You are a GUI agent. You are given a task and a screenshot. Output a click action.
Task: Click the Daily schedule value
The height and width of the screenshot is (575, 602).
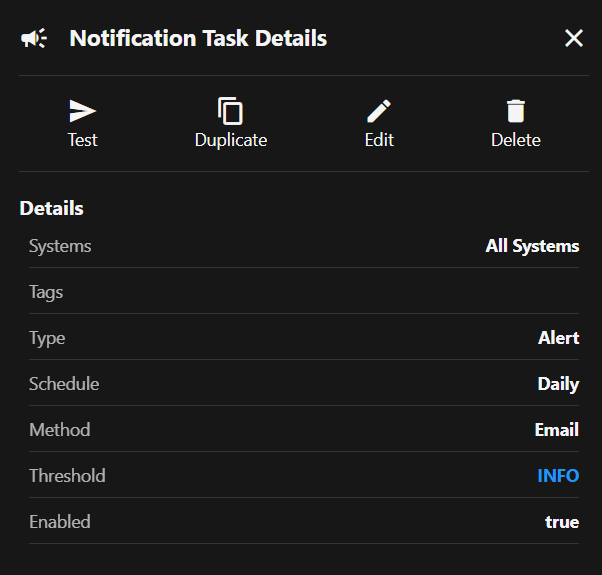pyautogui.click(x=558, y=384)
